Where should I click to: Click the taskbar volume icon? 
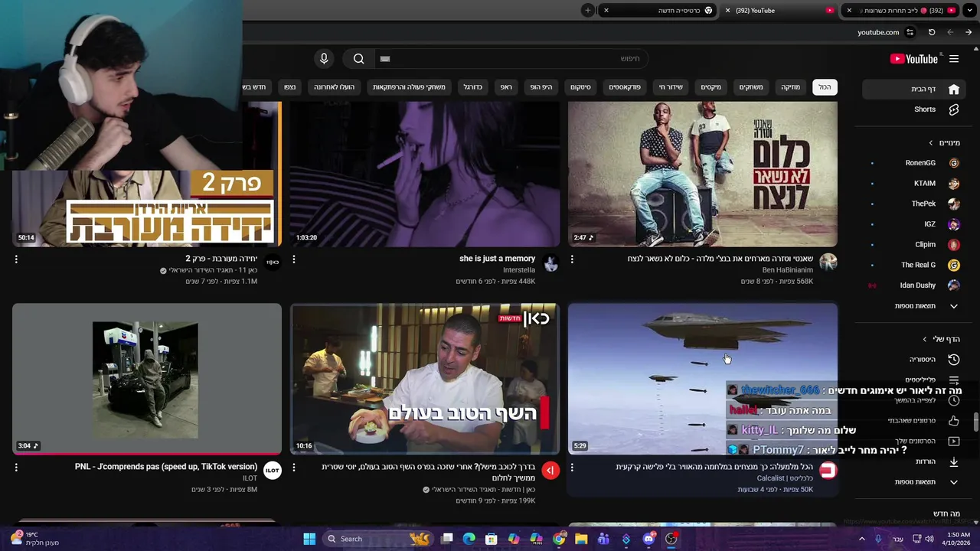pyautogui.click(x=929, y=539)
